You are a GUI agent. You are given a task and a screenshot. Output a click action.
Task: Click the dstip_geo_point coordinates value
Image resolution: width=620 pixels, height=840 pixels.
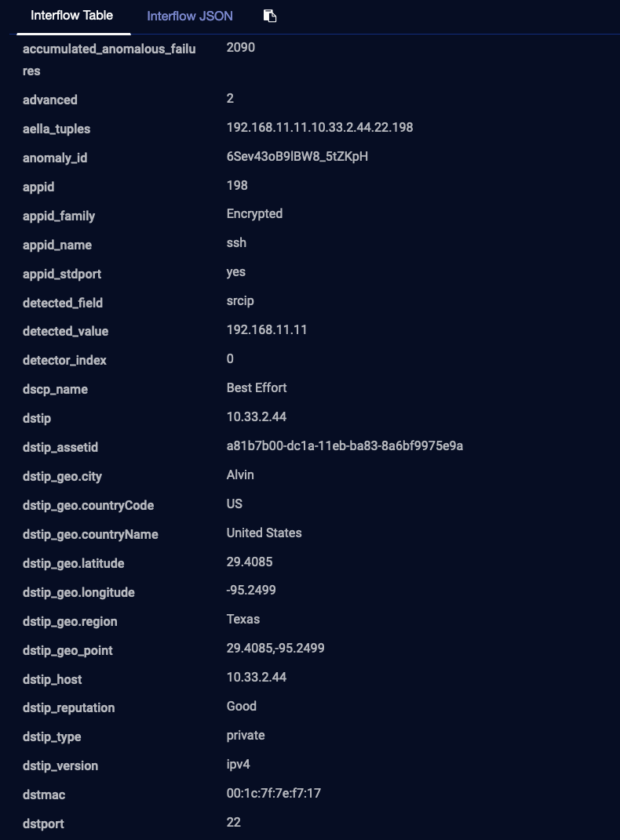click(275, 649)
